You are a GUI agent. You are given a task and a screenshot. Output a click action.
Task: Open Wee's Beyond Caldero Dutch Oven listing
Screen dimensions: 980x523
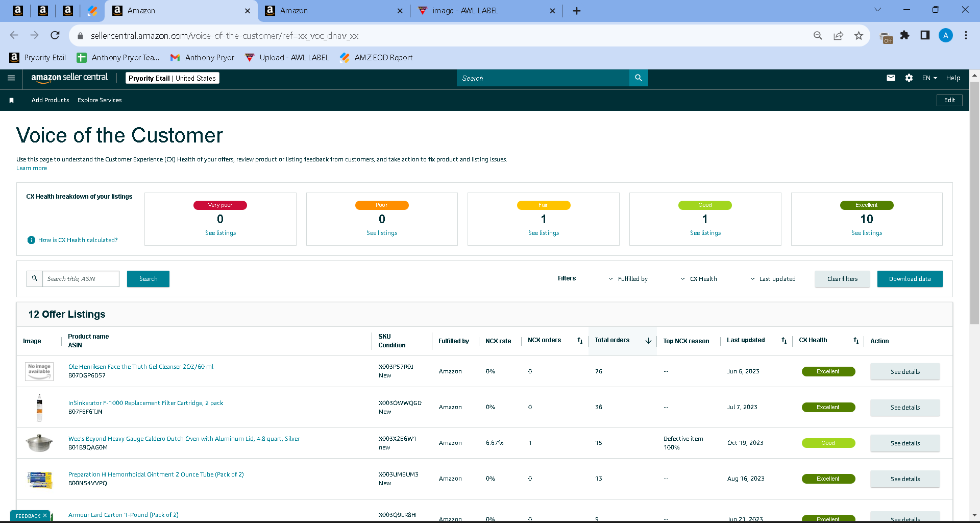[x=184, y=439]
